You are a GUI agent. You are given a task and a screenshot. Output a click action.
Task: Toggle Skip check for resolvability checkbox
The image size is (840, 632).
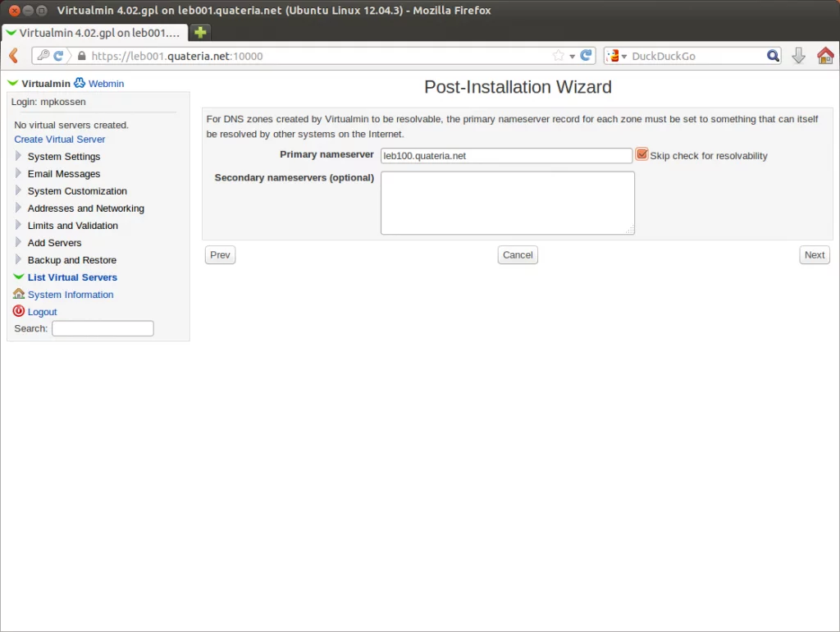641,154
